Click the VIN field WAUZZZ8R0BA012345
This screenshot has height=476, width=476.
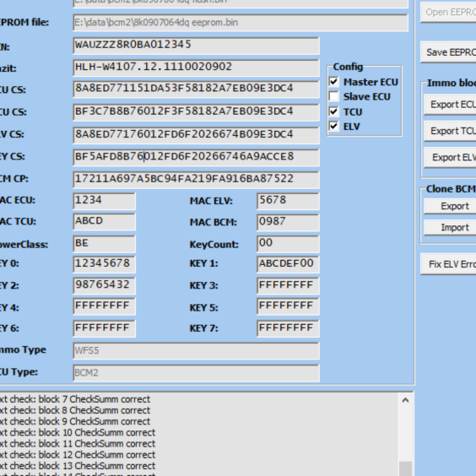coord(196,46)
